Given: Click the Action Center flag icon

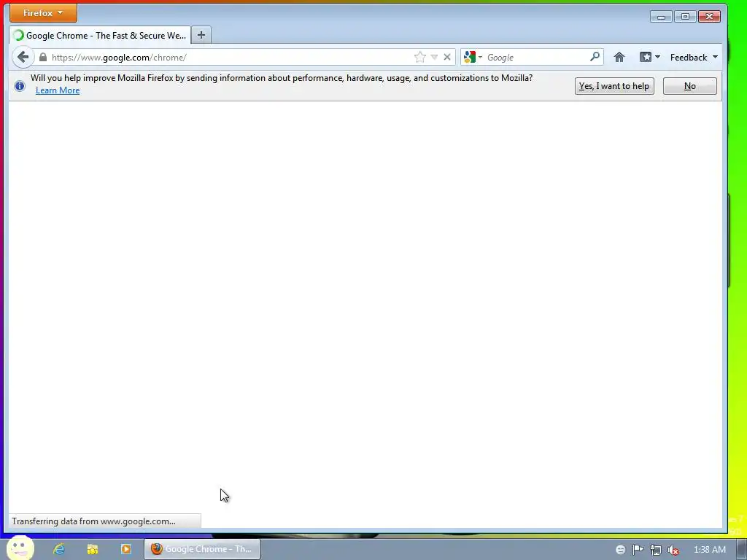Looking at the screenshot, I should click(638, 550).
